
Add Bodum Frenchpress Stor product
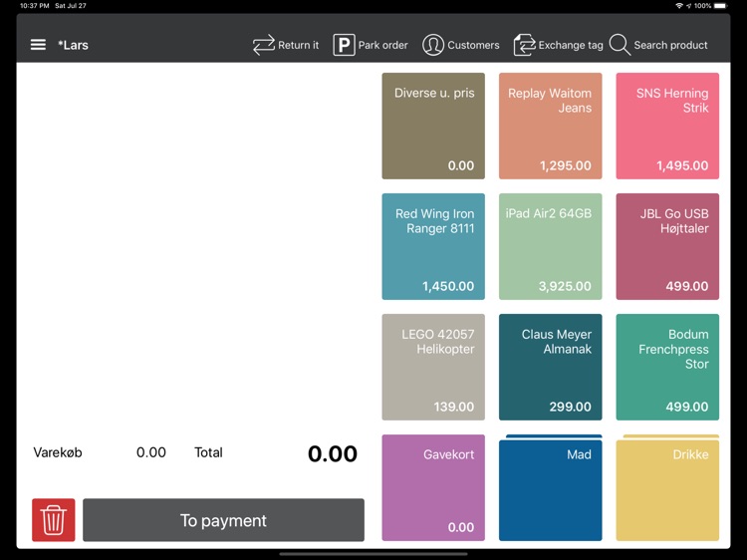667,367
